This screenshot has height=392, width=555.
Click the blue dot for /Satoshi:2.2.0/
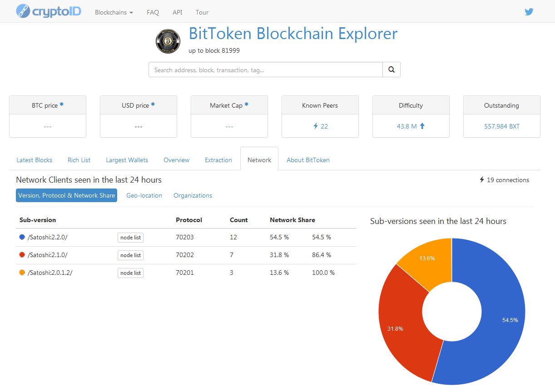pyautogui.click(x=22, y=237)
